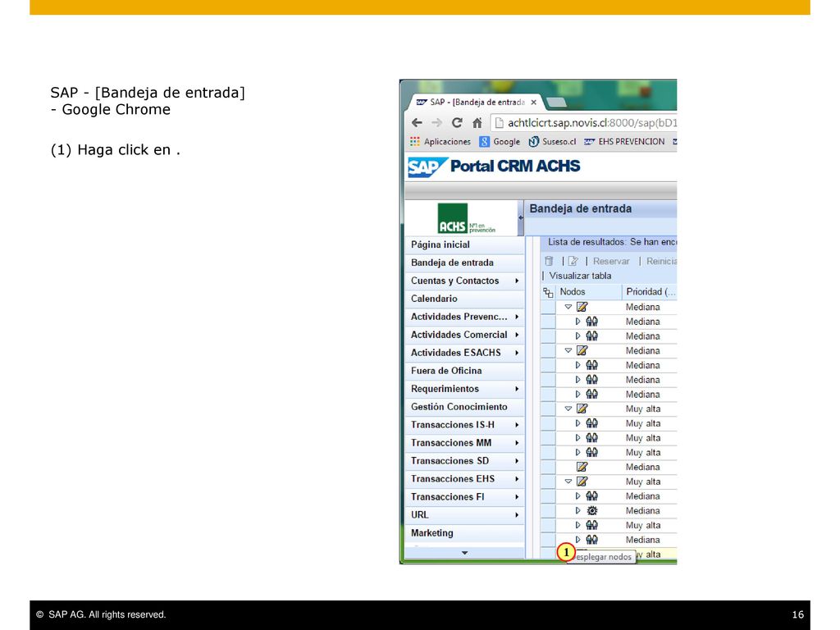Open the Google bookmark

pos(500,141)
